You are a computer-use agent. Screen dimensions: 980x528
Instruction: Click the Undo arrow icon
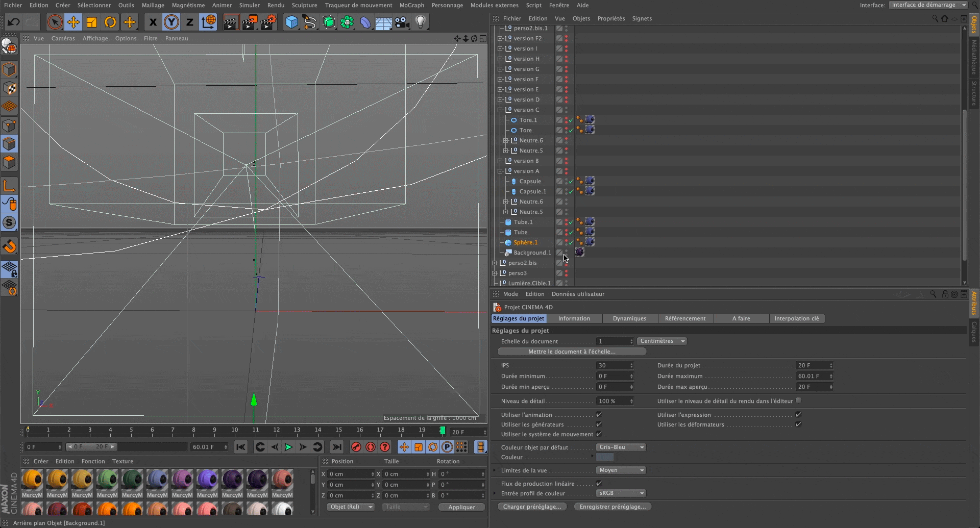tap(14, 22)
